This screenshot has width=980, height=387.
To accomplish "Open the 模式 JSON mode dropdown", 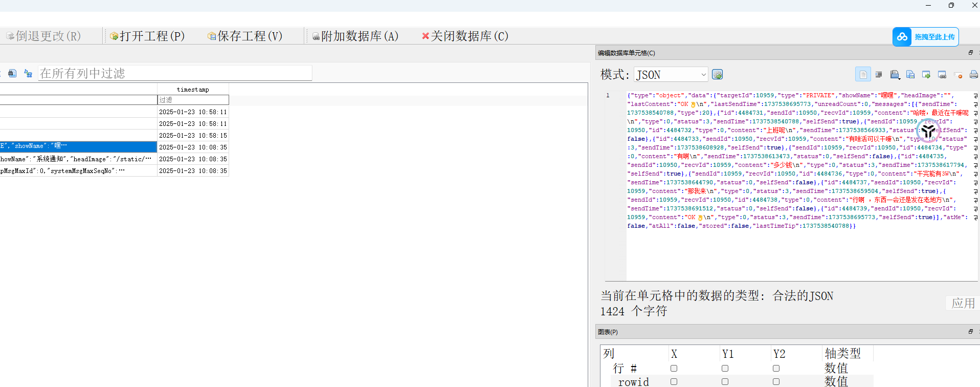I will (x=671, y=75).
